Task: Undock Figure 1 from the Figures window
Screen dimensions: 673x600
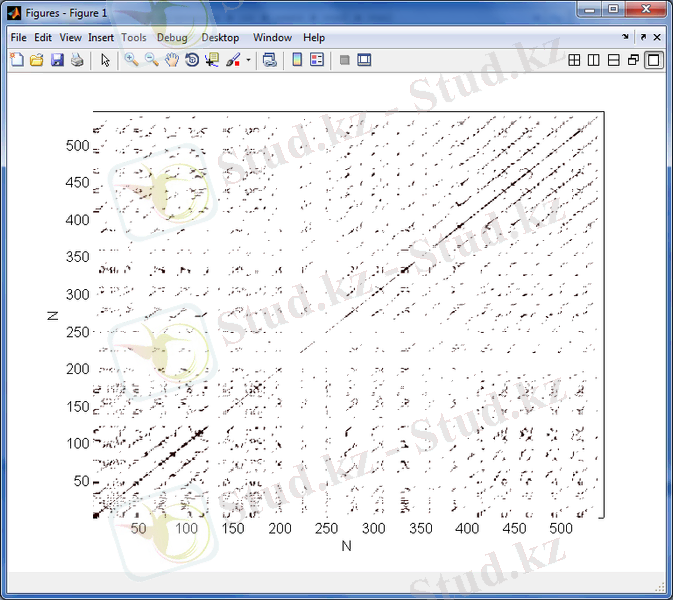Action: click(x=643, y=37)
